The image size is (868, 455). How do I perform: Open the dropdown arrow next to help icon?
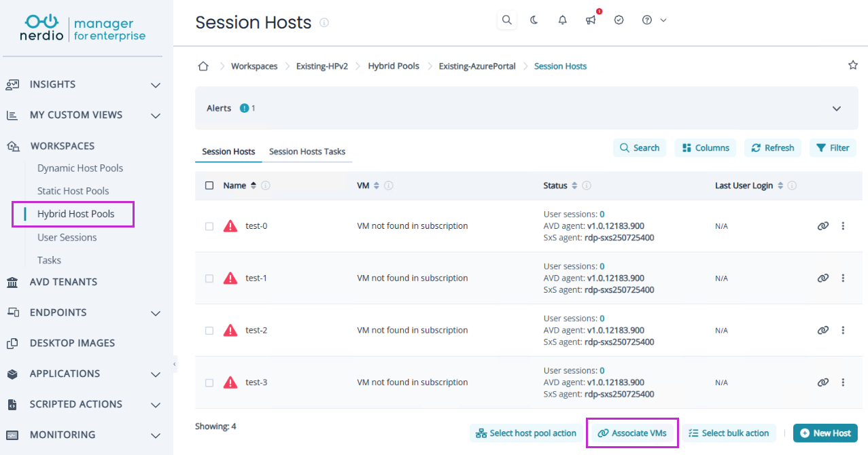pos(663,20)
